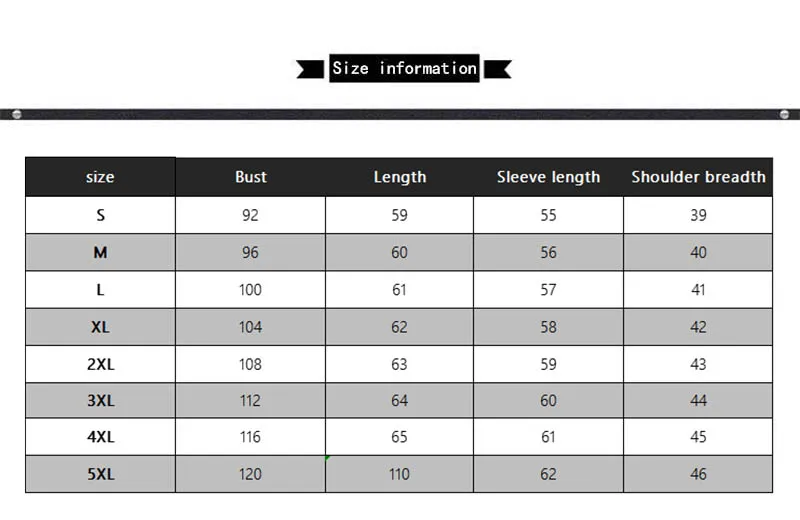The image size is (800, 520).
Task: Click the Bust value 100 cell
Action: pyautogui.click(x=251, y=290)
